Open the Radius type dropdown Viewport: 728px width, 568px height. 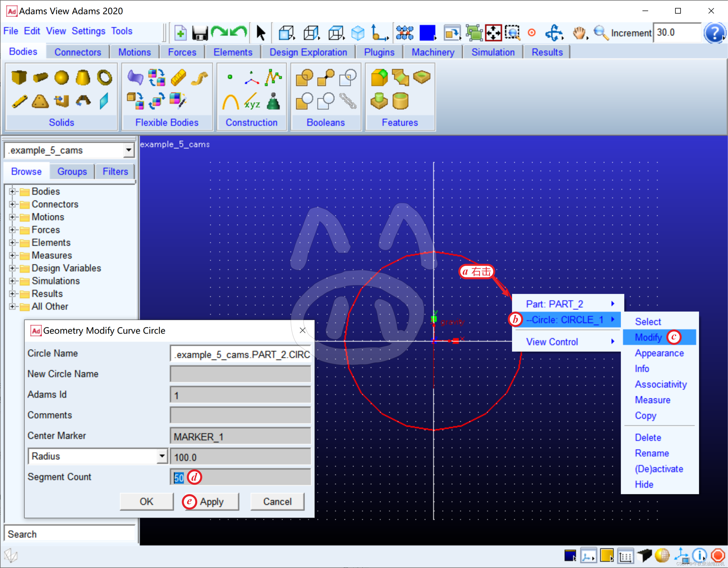[x=162, y=456]
